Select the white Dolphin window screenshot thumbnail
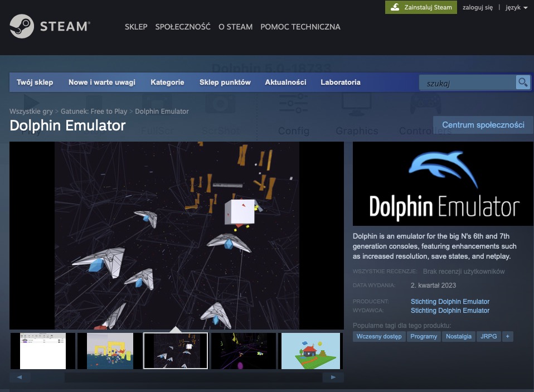Screen dimensions: 534x392 pos(43,351)
